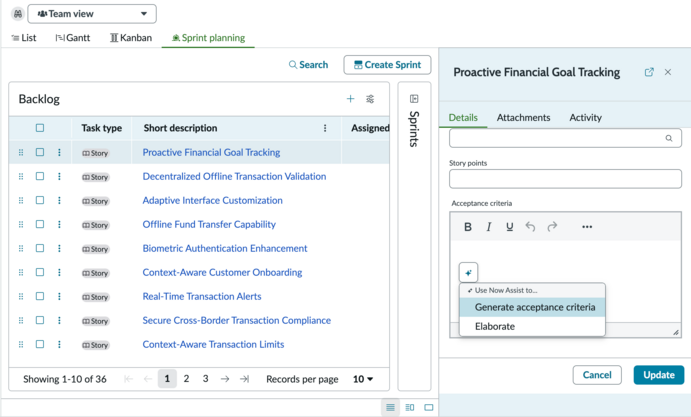Click the lookup search icon in the field

click(669, 138)
